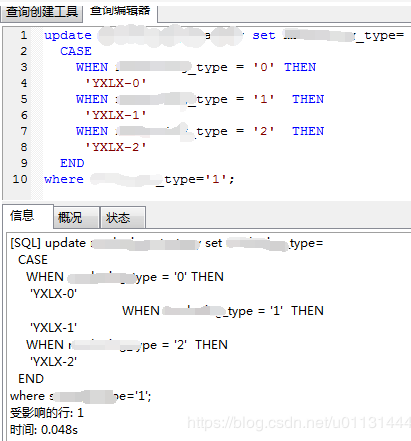
Task: Click the 'where' keyword on editor line 10
Action: pos(64,179)
